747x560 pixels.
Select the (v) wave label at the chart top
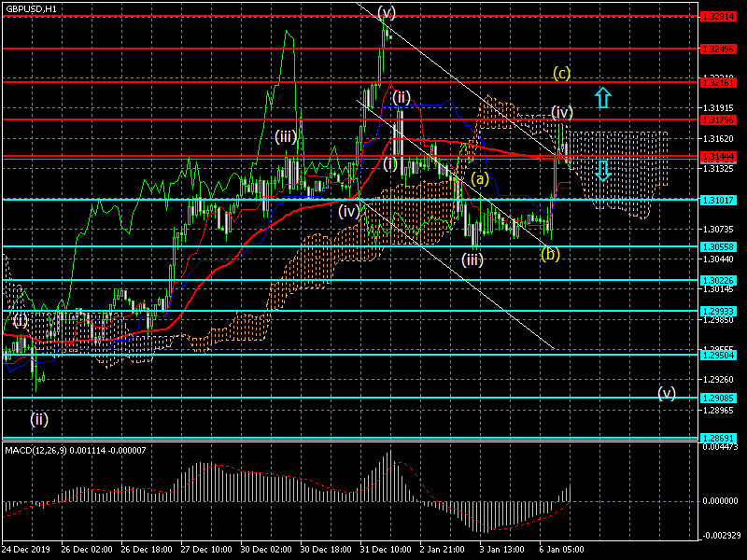(387, 12)
